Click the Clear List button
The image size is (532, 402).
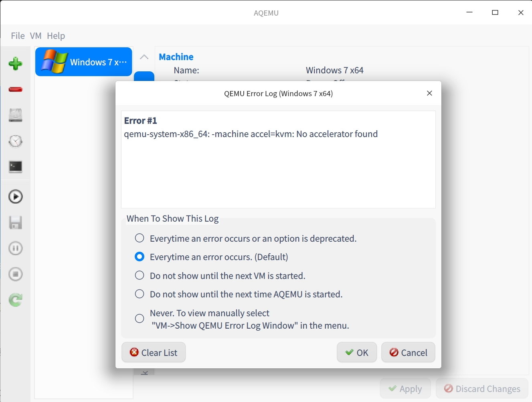[x=154, y=353]
